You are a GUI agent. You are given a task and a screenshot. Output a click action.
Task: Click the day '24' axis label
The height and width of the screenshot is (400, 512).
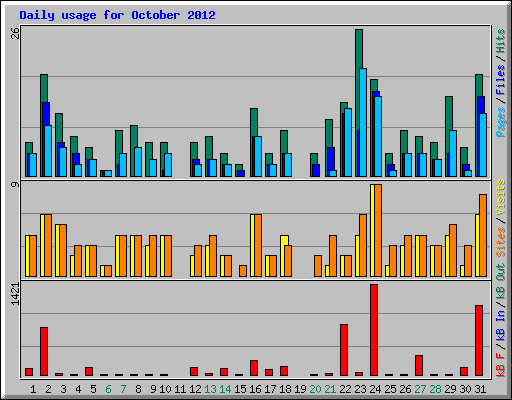tap(375, 389)
